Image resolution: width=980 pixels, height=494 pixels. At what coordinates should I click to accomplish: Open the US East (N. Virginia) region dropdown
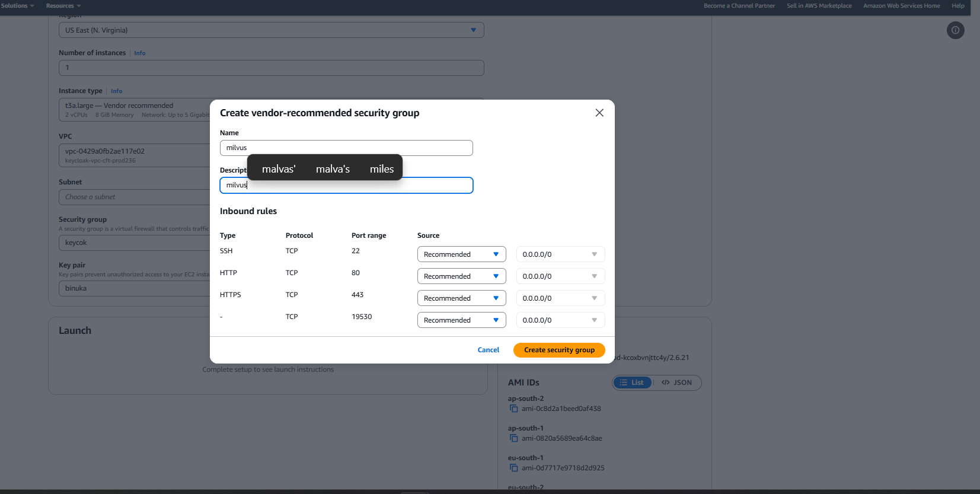click(x=271, y=30)
